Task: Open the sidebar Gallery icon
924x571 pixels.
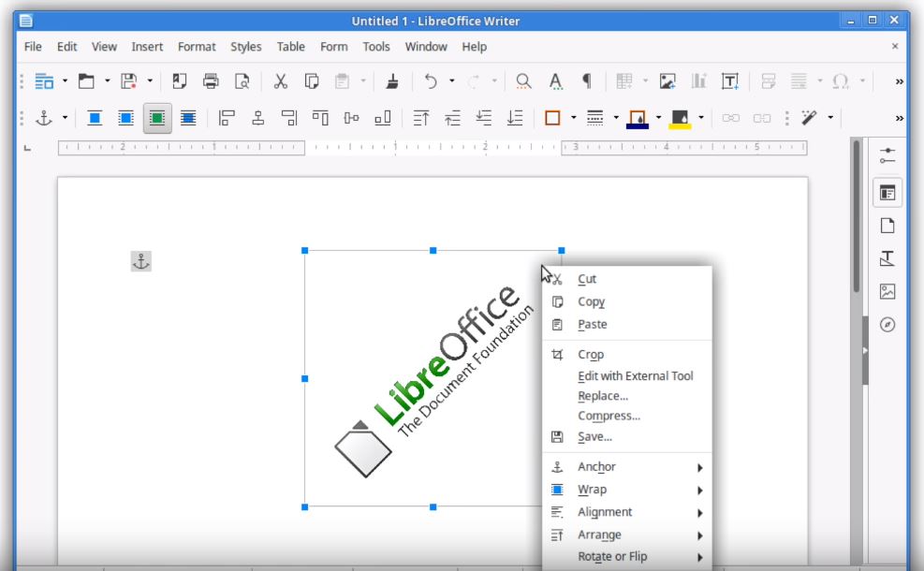Action: point(887,292)
